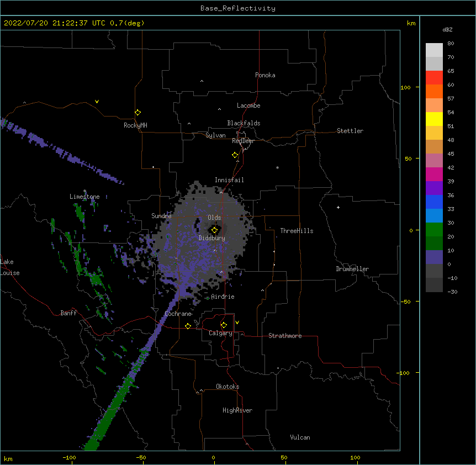Screen dimensions: 476x465
Task: Click the Olds town label
Action: pos(214,218)
